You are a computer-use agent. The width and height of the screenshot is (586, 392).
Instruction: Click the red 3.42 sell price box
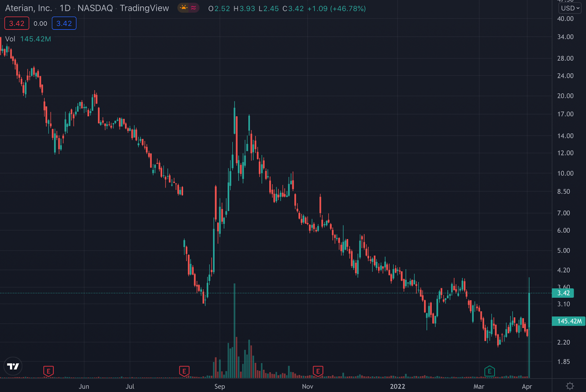point(17,23)
